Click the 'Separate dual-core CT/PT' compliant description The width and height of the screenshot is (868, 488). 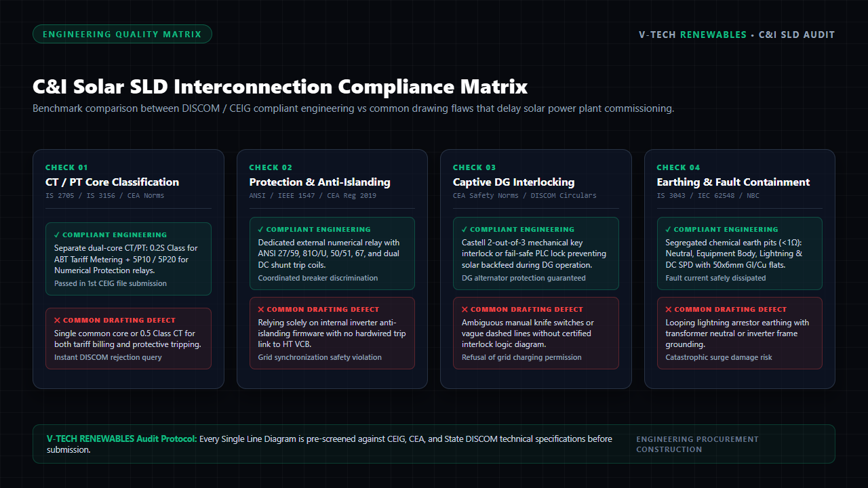127,259
